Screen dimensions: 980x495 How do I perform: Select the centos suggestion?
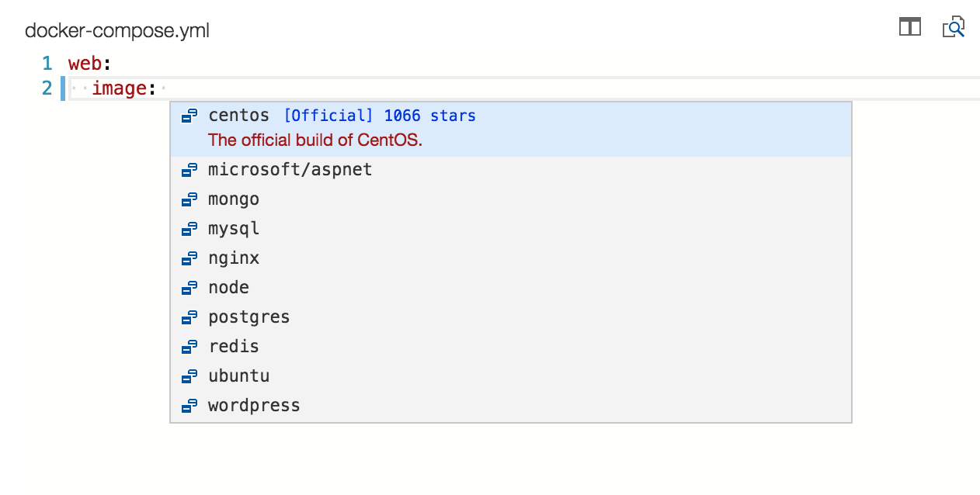point(238,116)
